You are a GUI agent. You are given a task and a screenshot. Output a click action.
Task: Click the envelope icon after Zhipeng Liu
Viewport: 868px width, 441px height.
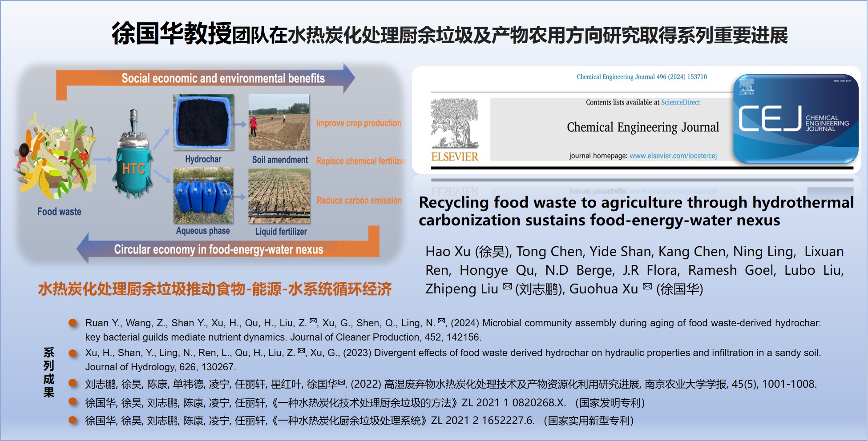coord(507,286)
